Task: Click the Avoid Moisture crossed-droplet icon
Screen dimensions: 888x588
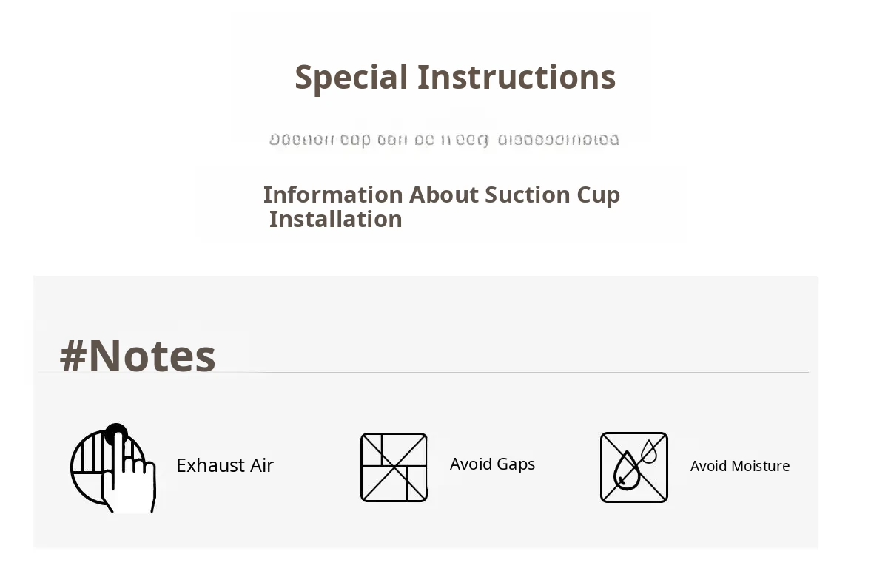Action: click(633, 467)
